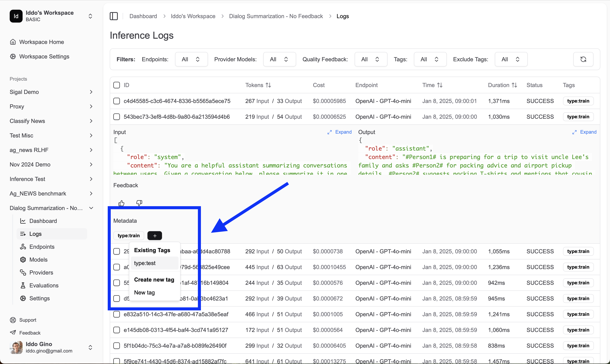
Task: Open the Endpoints filter dropdown
Action: 191,59
